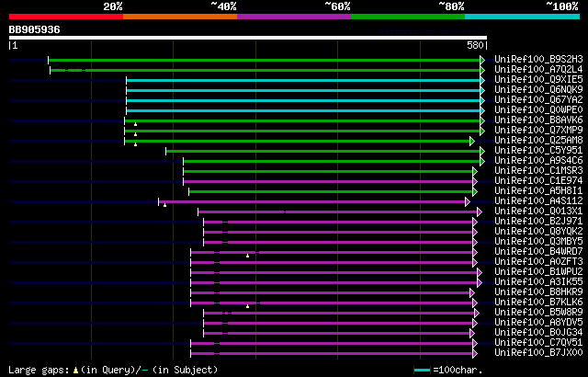Select the UniRef100_Q8YQK2 label

[x=538, y=232]
